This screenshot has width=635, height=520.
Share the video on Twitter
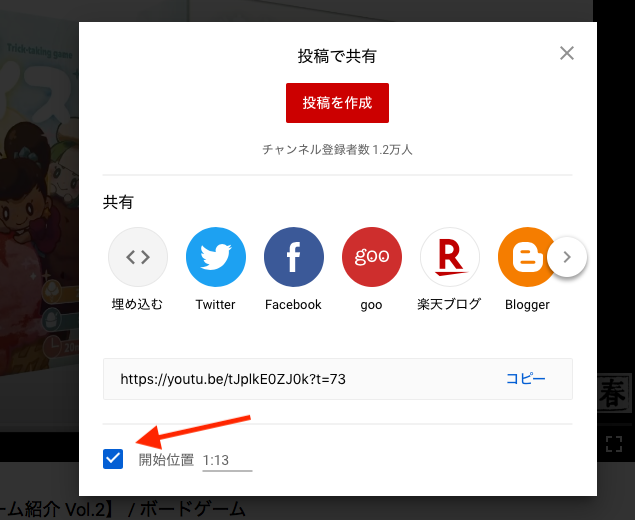[x=216, y=257]
